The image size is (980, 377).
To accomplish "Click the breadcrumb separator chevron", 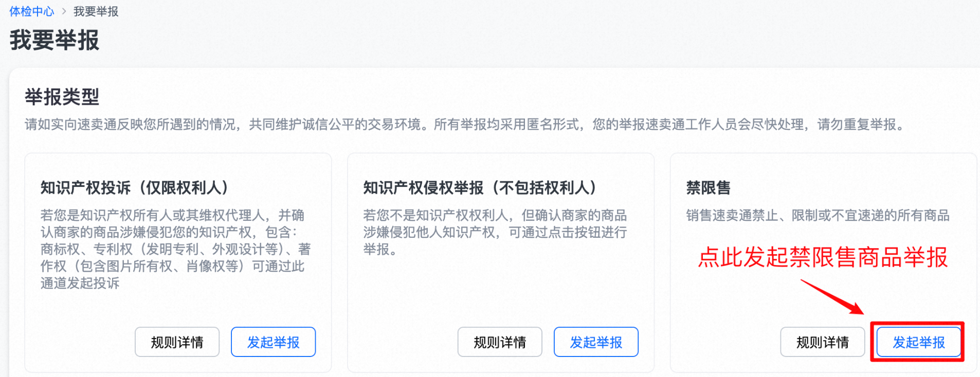I will coord(64,11).
